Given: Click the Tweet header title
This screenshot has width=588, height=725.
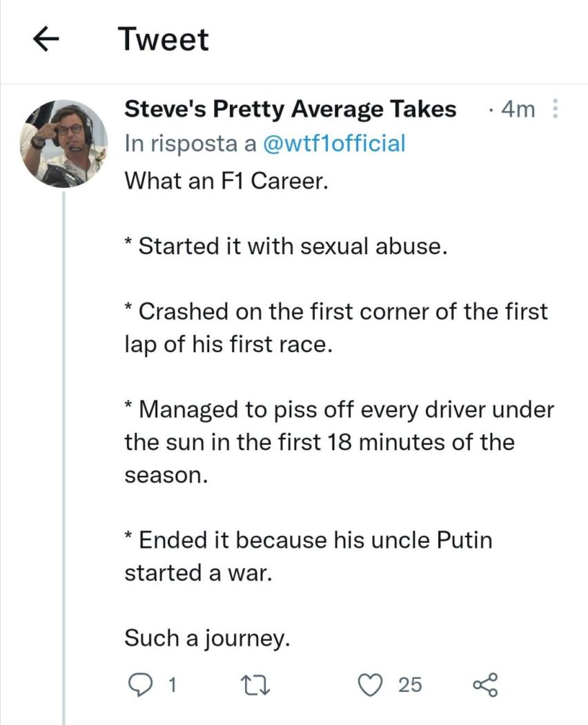Looking at the screenshot, I should coord(163,39).
